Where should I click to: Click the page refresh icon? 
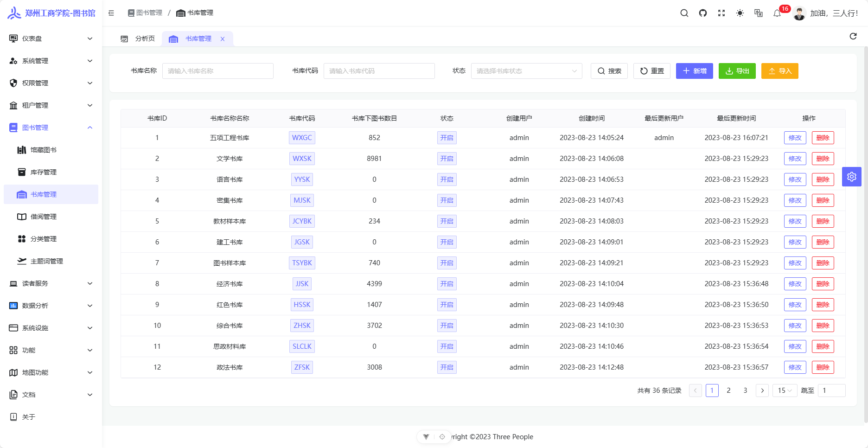tap(853, 36)
